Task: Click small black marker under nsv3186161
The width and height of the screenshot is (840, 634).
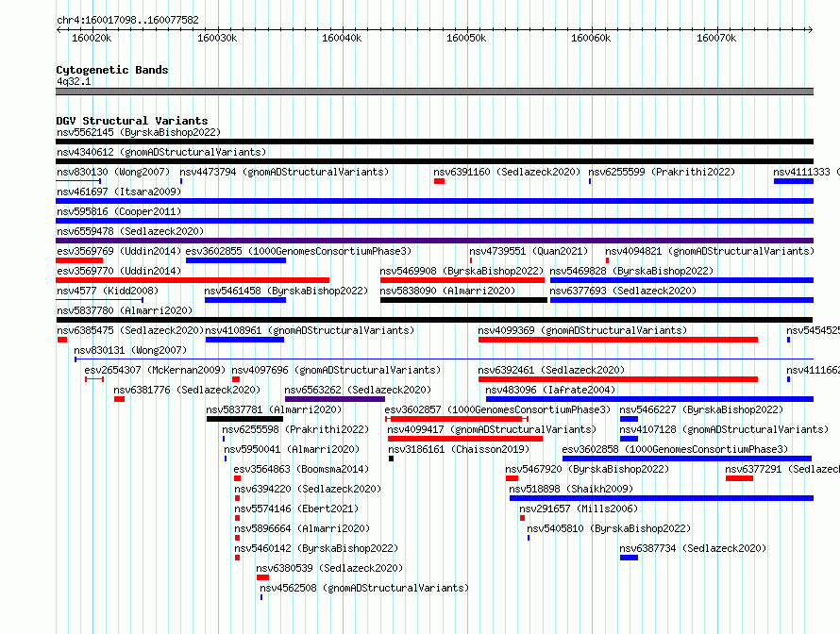Action: coord(391,459)
